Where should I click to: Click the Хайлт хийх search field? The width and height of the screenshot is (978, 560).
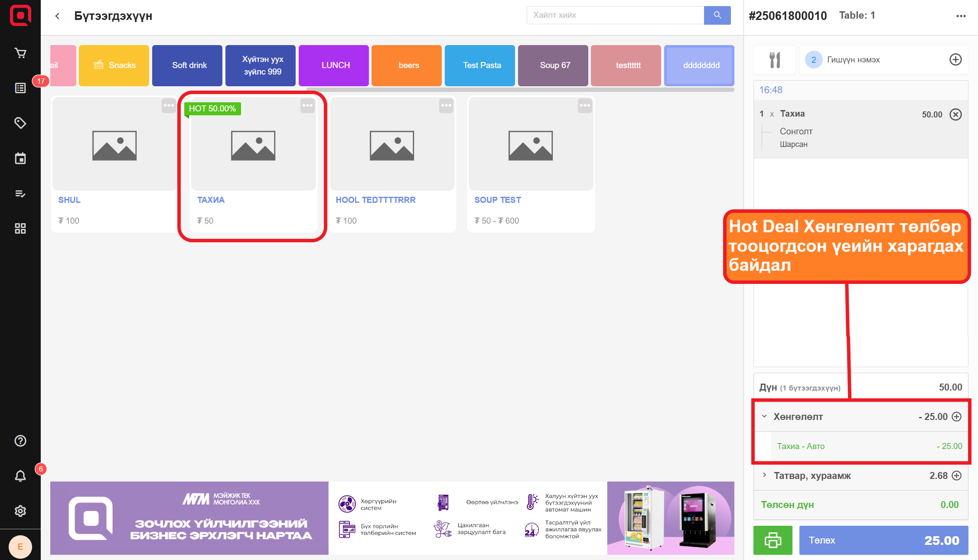pos(615,15)
